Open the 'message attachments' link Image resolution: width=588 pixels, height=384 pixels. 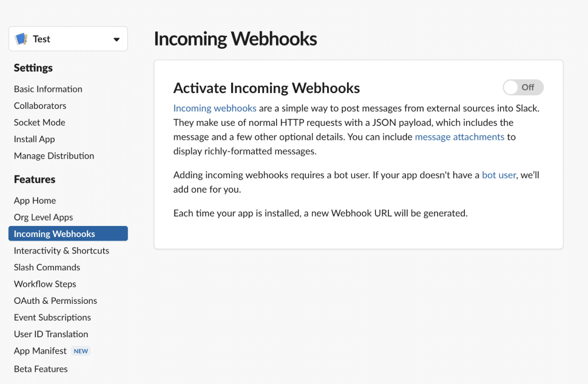[x=459, y=137]
